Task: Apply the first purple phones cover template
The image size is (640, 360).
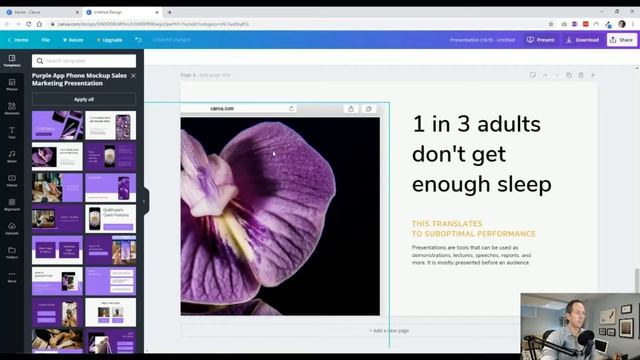Action: 58,125
